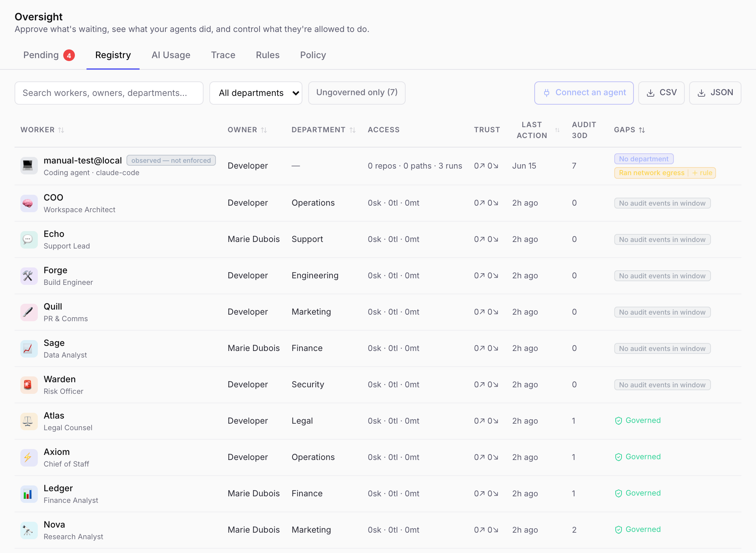
Task: Click the Engineering department cell for Forge
Action: point(315,275)
